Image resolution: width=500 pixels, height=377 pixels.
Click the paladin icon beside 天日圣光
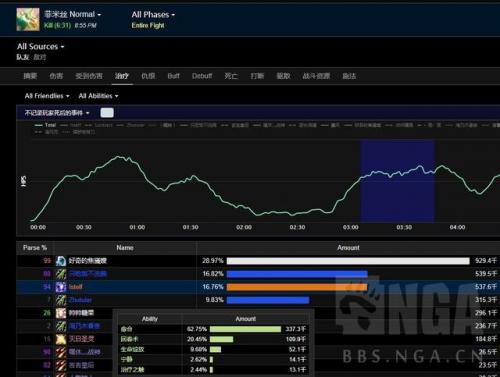(61, 339)
